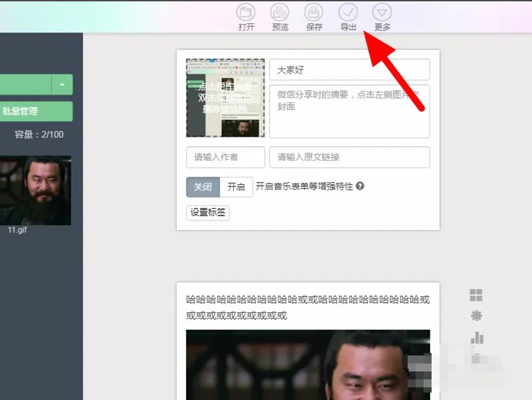532x400 pixels.
Task: Expand the 更多 (More) dropdown menu
Action: pyautogui.click(x=382, y=13)
